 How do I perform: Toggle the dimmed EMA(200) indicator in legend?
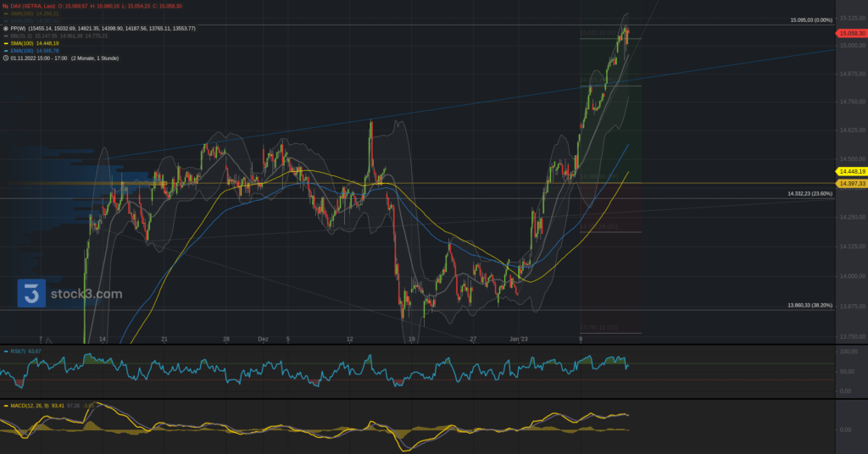click(x=22, y=20)
